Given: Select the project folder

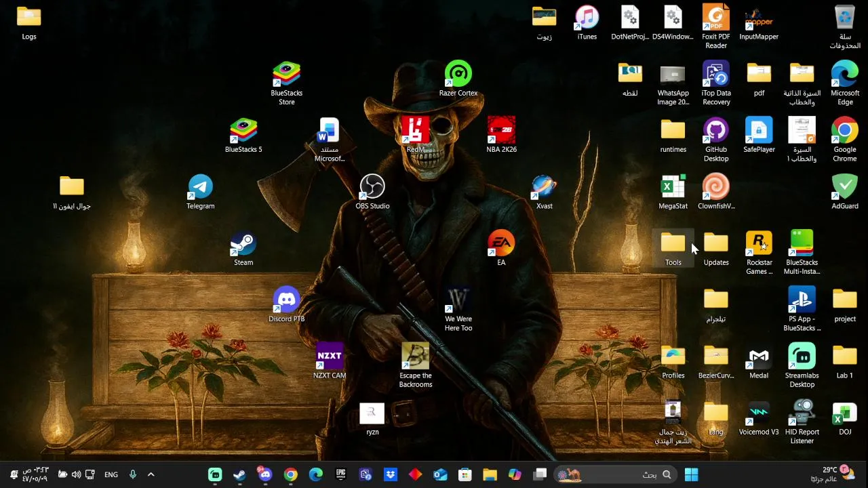Looking at the screenshot, I should [x=845, y=305].
